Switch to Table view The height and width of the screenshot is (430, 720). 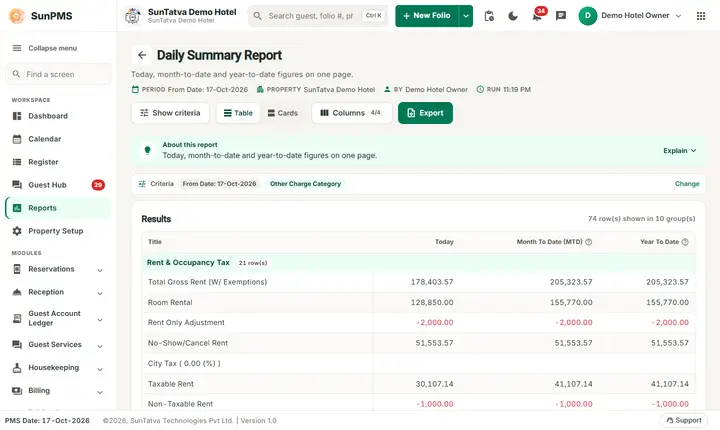pyautogui.click(x=238, y=113)
